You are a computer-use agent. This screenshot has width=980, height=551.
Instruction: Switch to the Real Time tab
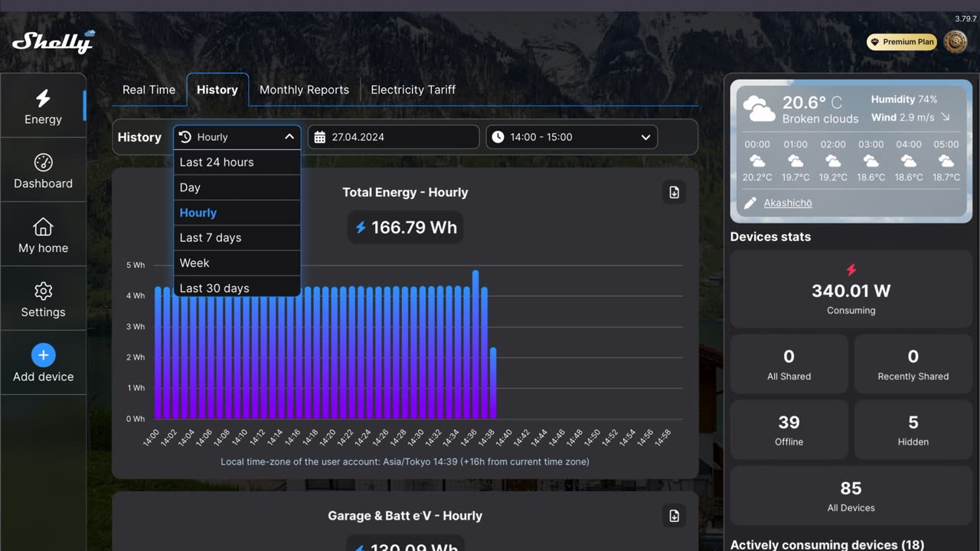click(x=149, y=90)
